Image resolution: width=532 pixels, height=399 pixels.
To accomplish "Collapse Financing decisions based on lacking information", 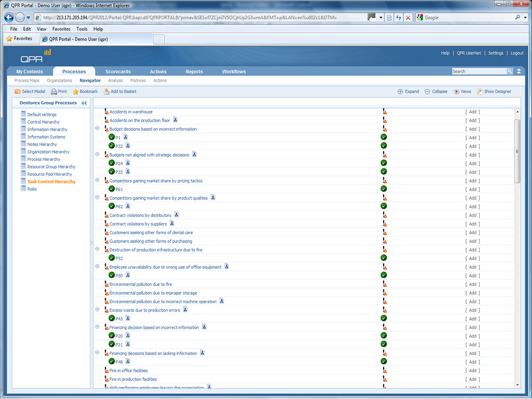I will (97, 353).
